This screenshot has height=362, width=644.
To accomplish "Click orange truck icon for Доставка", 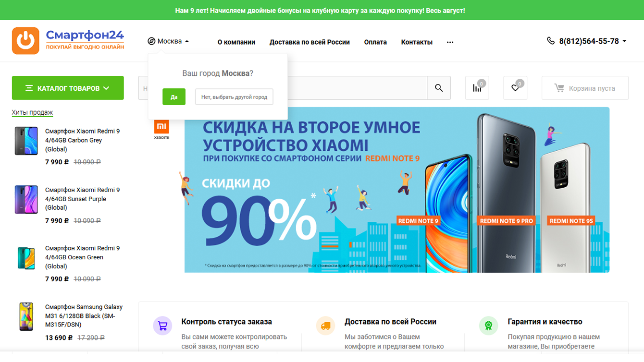I will [325, 326].
